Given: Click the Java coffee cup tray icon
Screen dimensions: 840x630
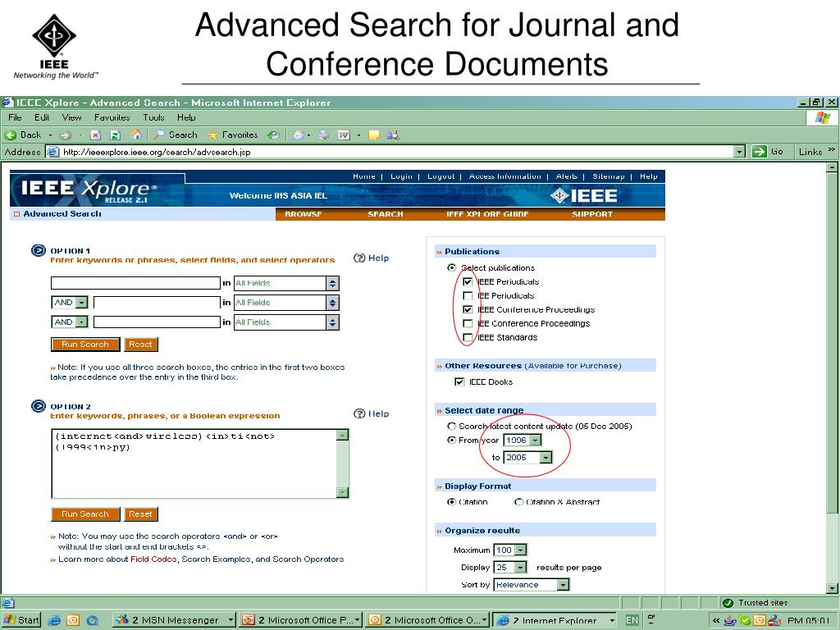Looking at the screenshot, I should click(730, 620).
